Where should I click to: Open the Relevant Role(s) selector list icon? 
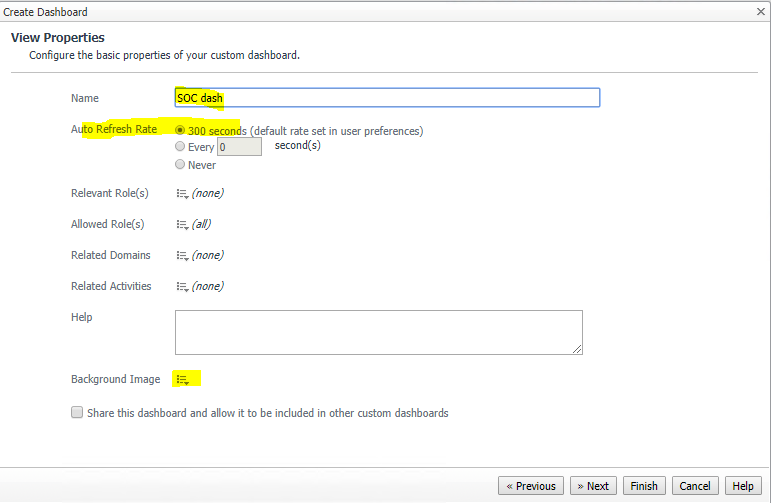click(182, 194)
